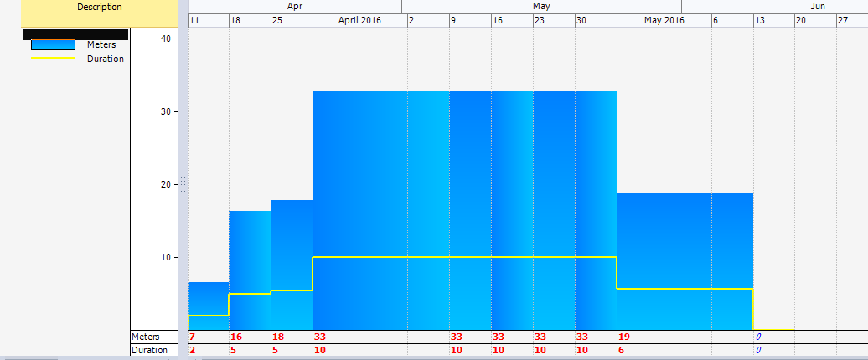Select the May month header

540,6
